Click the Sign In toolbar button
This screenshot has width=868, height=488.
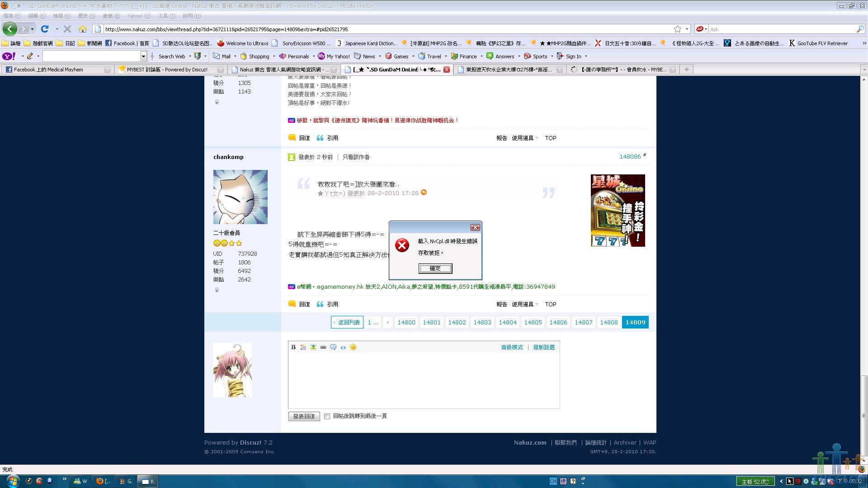coord(569,56)
